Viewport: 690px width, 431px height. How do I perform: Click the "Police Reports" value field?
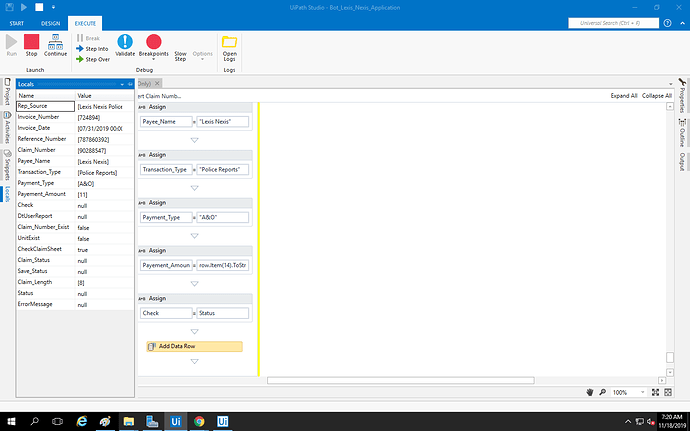[x=222, y=169]
